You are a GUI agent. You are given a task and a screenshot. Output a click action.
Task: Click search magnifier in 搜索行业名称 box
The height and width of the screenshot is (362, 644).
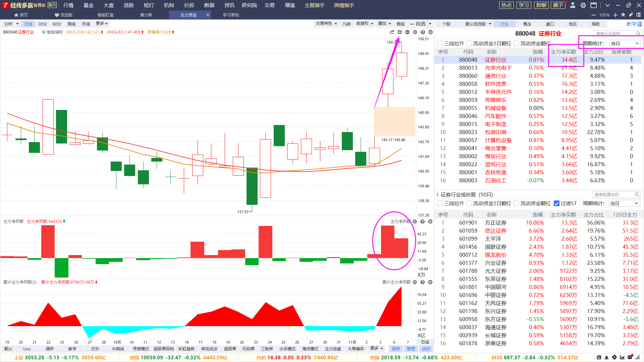(x=638, y=34)
